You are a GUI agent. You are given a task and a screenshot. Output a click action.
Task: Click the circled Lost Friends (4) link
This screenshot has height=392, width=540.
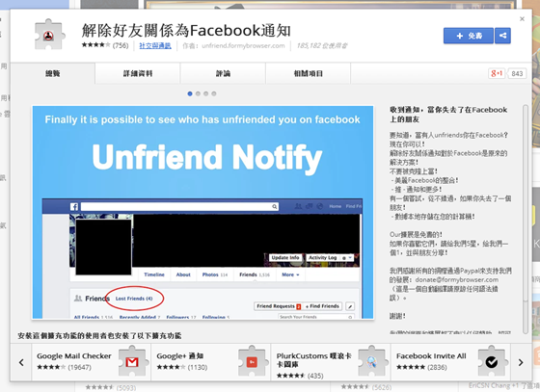[134, 299]
